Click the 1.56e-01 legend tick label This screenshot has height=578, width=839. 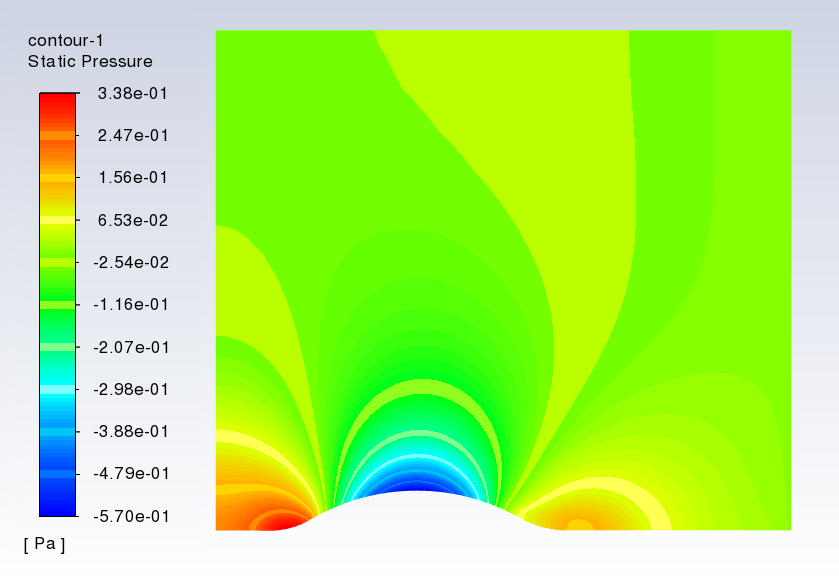(132, 178)
